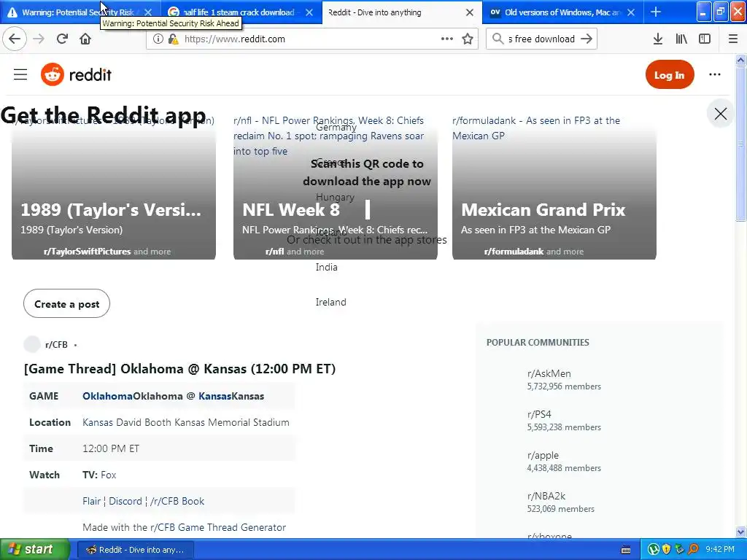Click the Reddit logo to go home
Viewport: 747px width, 560px height.
(76, 75)
